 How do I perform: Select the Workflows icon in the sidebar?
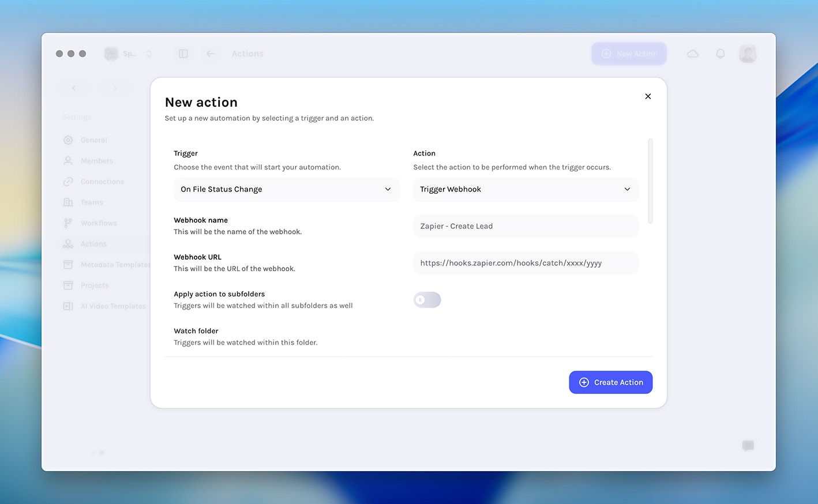click(68, 223)
